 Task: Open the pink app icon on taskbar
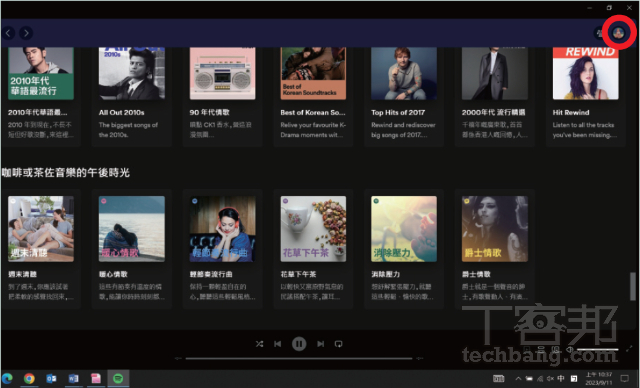coord(96,378)
